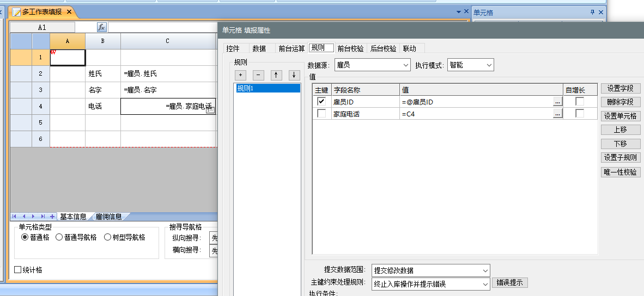Open value editor for 家庭电话 row

(557, 114)
